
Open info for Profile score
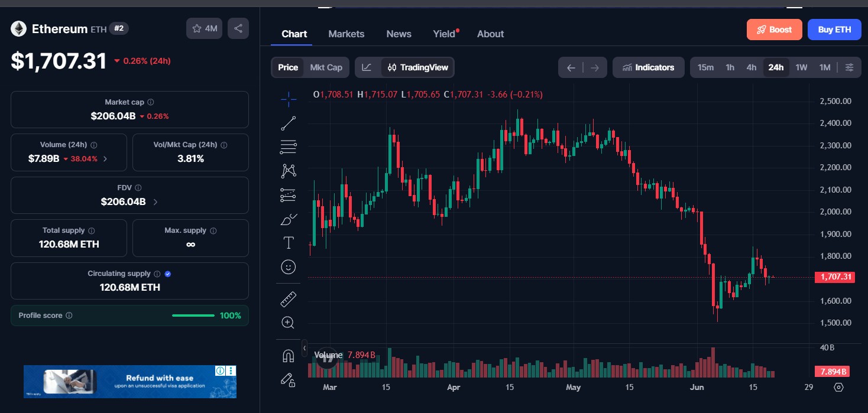tap(69, 316)
